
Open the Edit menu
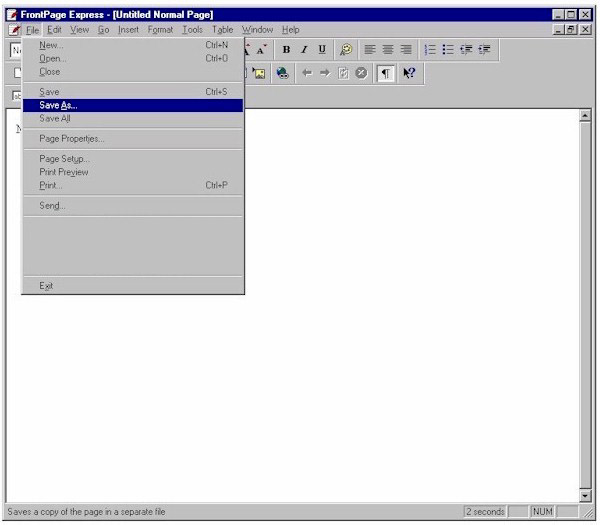[x=54, y=30]
